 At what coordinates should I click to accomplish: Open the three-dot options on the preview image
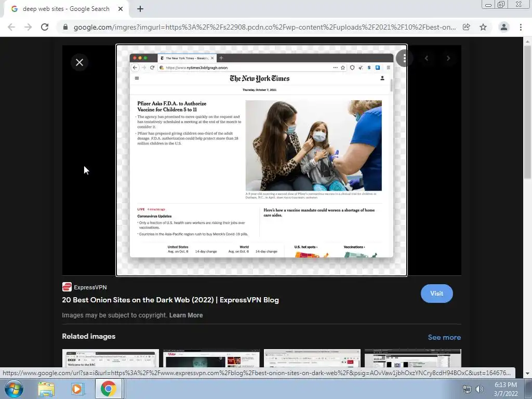tap(404, 58)
